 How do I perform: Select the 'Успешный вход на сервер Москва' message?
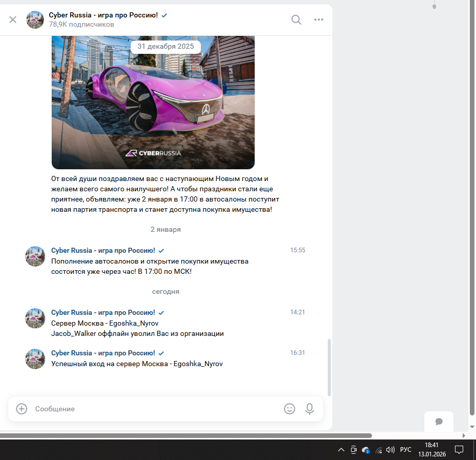(x=137, y=364)
